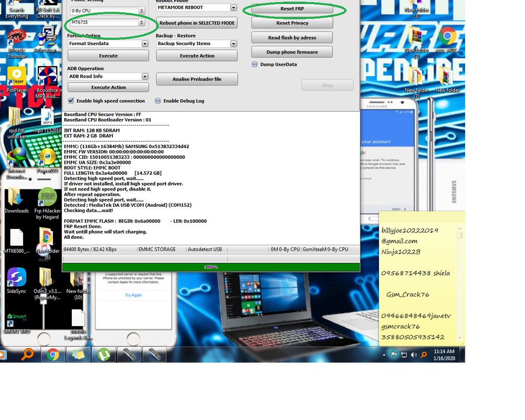Click Reboot phone in SELECTED MODE
The height and width of the screenshot is (420, 525).
[x=196, y=23]
